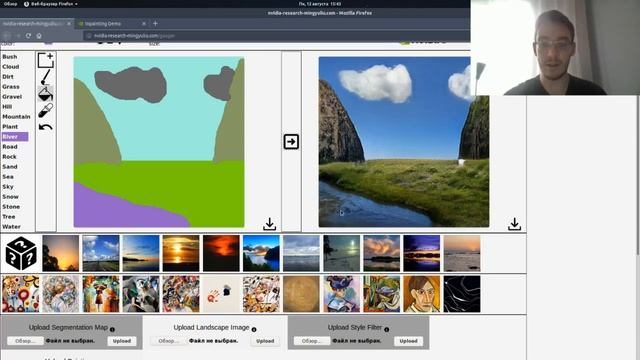Pick the cubist portrait art style
This screenshot has width=640, height=360.
click(422, 294)
